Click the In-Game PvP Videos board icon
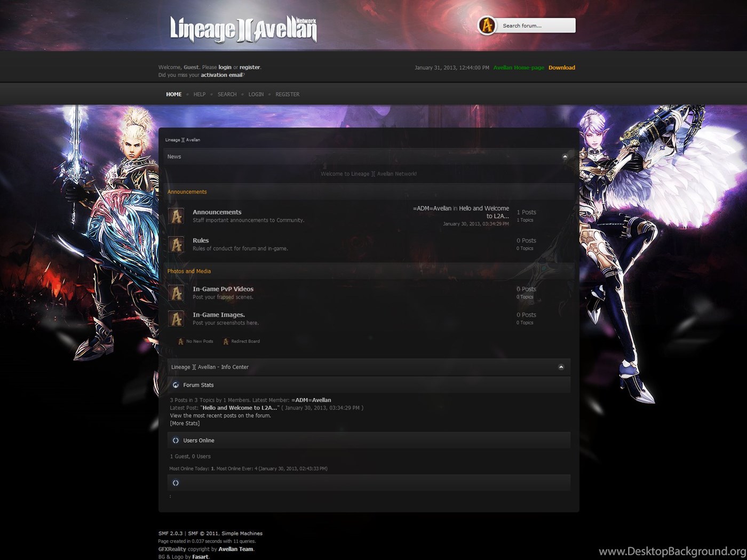Screen dimensions: 747x560 click(176, 293)
